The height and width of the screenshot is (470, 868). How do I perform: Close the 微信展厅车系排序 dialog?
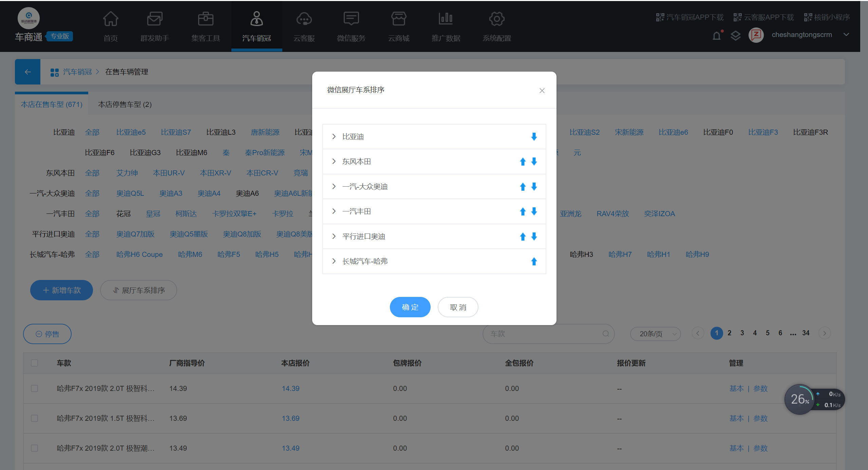point(542,91)
